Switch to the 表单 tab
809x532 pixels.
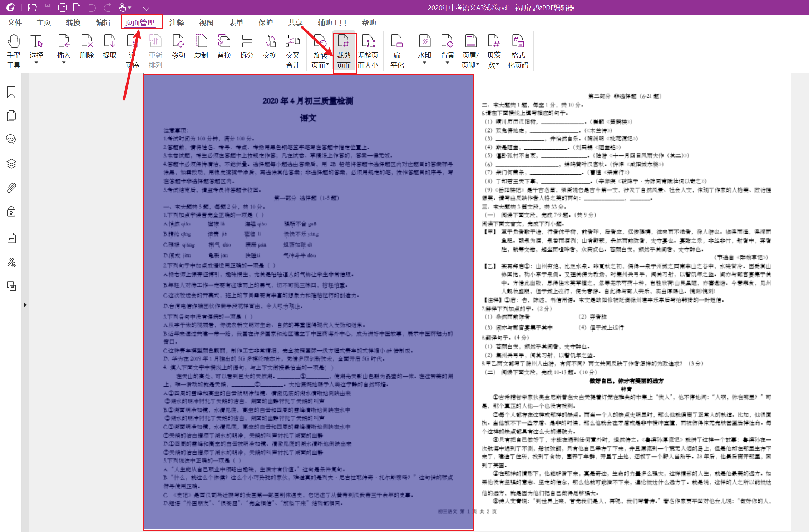(236, 23)
